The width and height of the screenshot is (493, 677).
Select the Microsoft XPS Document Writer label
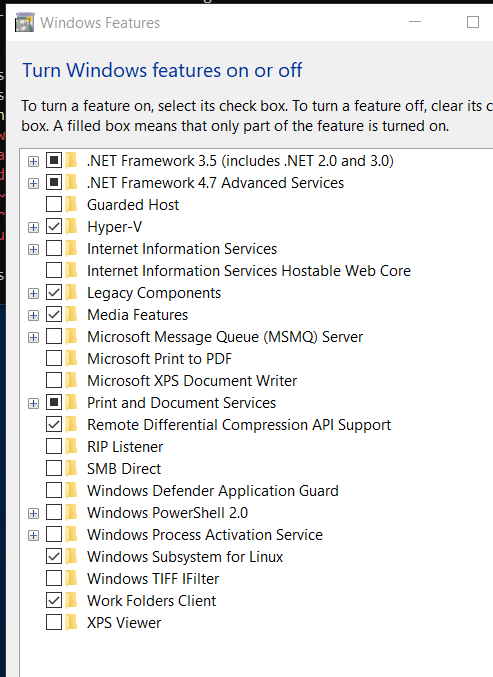192,380
